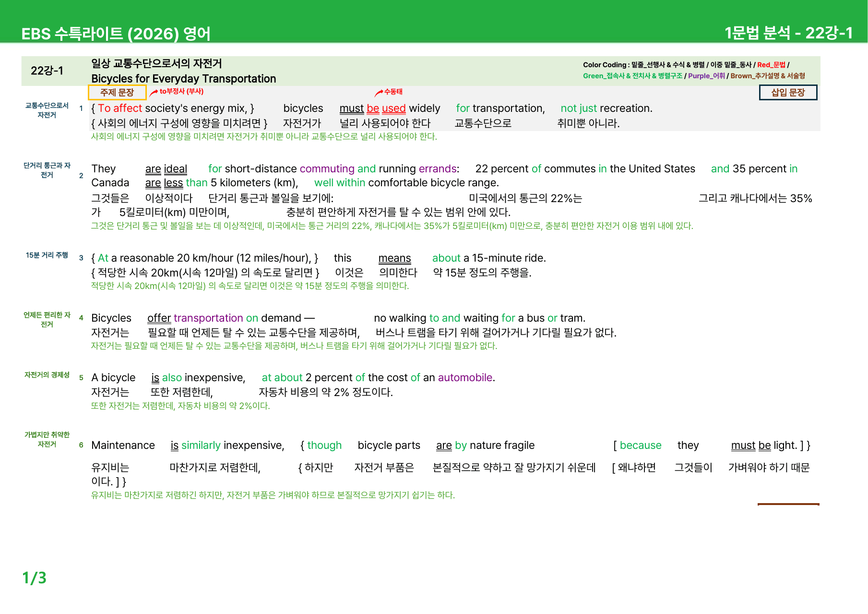Click green conjunction 'though'
The image size is (868, 614).
pyautogui.click(x=324, y=445)
